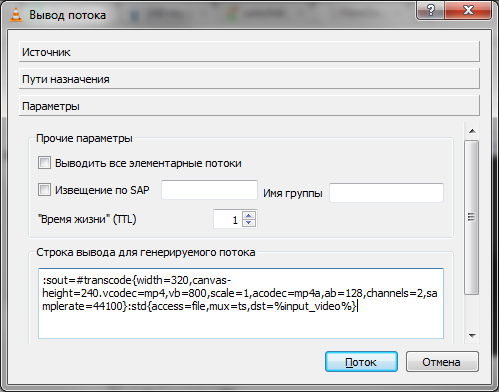Screen dimensions: 499x392
Task: Click the Прочие параметры group label
Action: point(84,138)
